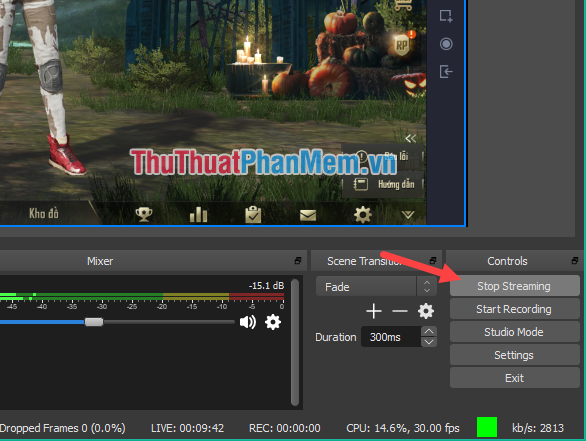Viewport: 586px width, 441px height.
Task: Open the game settings gear icon
Action: point(363,215)
